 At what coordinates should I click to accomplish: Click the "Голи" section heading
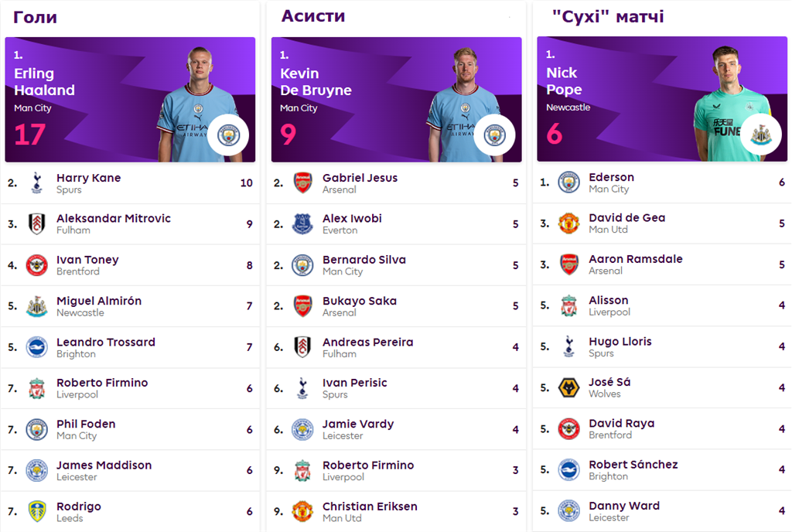(35, 17)
